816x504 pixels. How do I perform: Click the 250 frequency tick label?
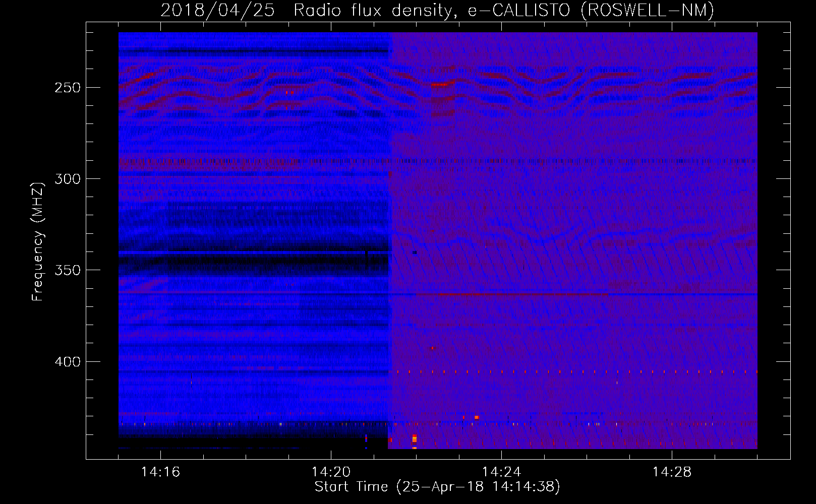point(68,88)
